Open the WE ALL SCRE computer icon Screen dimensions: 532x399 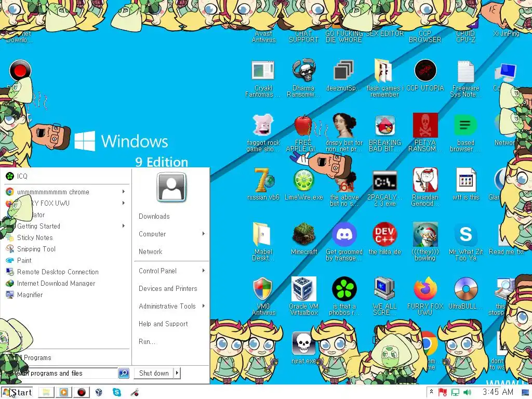point(384,289)
